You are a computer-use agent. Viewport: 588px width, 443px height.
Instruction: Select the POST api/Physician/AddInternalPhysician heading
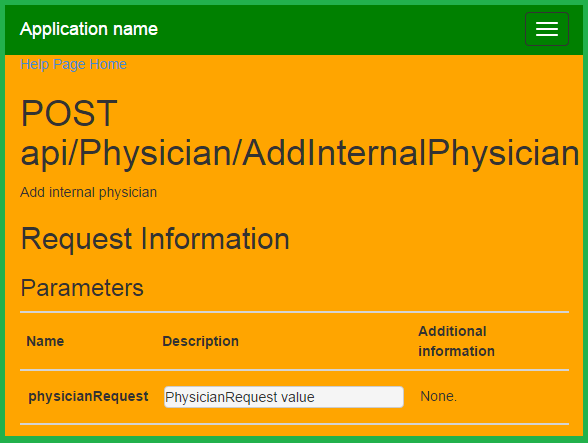pos(300,133)
